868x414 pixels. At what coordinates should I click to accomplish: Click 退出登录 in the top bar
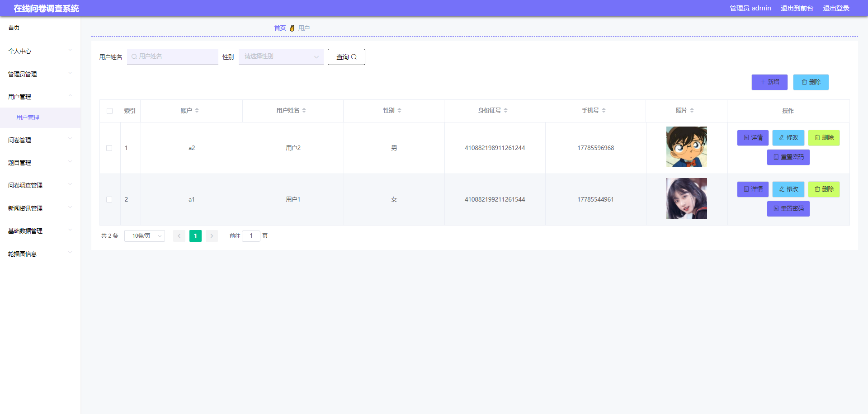tap(836, 8)
